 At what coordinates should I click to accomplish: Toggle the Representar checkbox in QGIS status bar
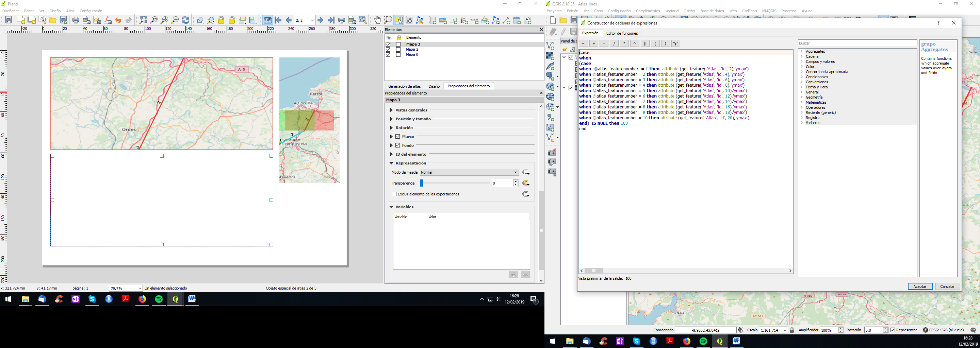(x=893, y=330)
